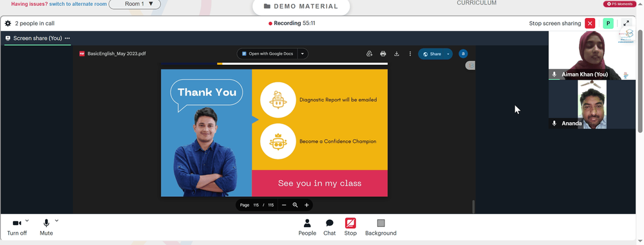Add shortcut to Drive icon
Image resolution: width=644 pixels, height=245 pixels.
point(369,54)
